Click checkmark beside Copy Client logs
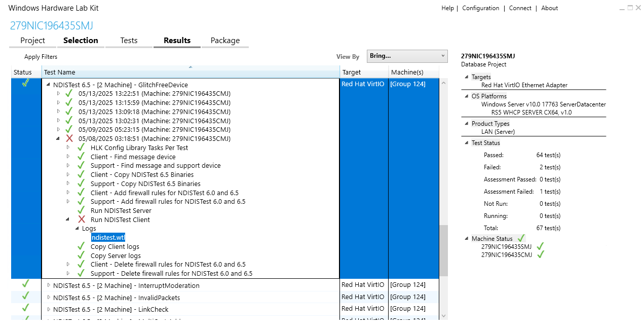 [x=81, y=246]
